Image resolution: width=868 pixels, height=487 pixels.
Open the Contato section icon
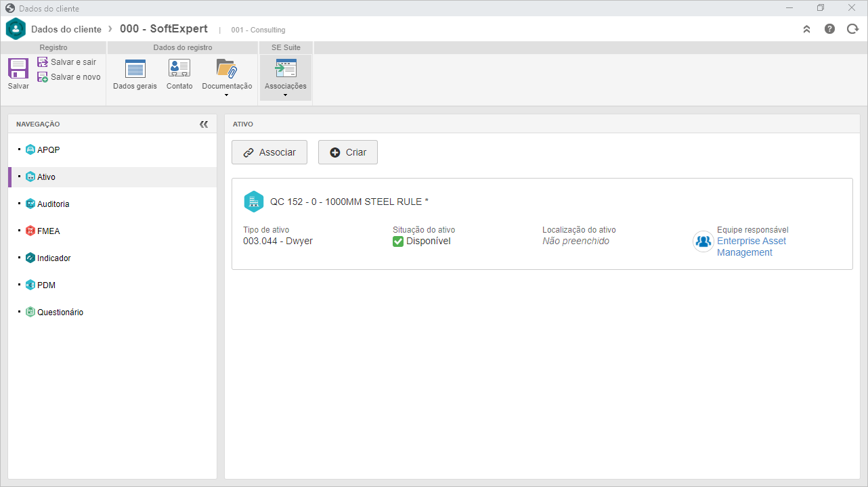click(x=179, y=68)
